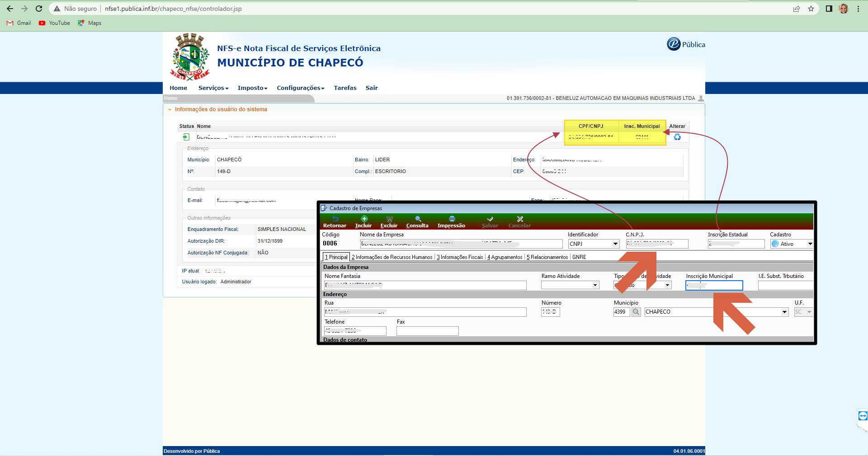The image size is (868, 456).
Task: Click the date 31/12/1899
Action: click(270, 241)
